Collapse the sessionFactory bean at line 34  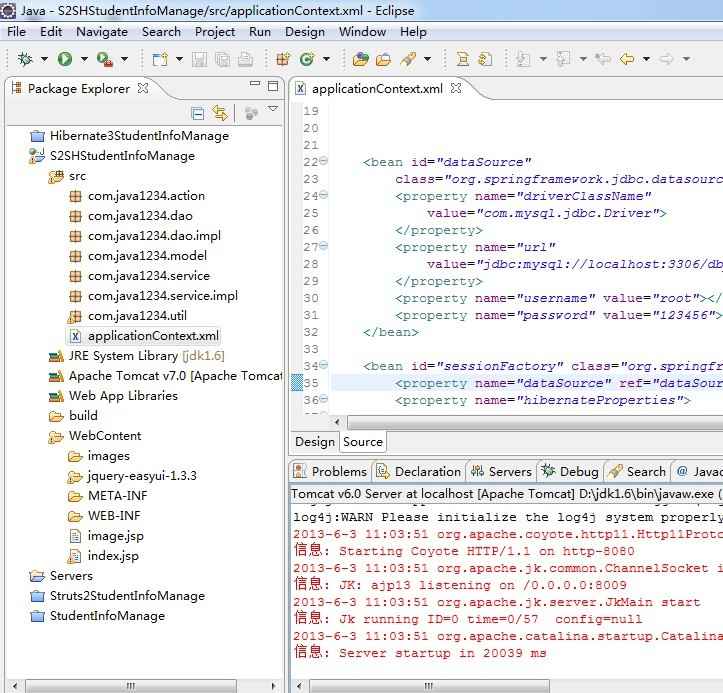coord(324,366)
